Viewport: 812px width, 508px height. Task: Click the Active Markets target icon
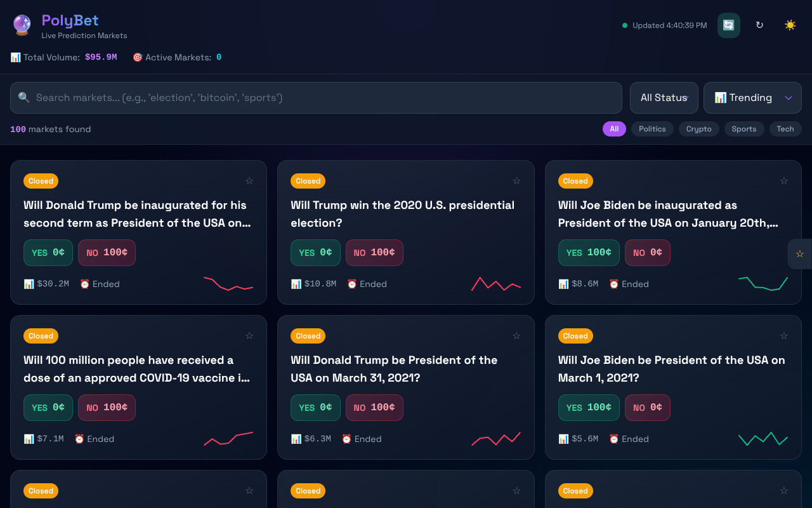(138, 57)
